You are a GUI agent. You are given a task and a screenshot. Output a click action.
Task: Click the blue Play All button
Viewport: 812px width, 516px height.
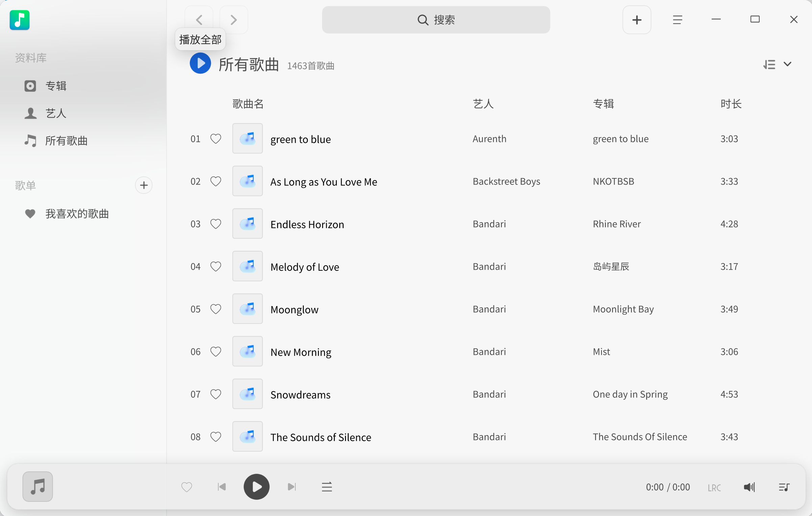(x=200, y=63)
